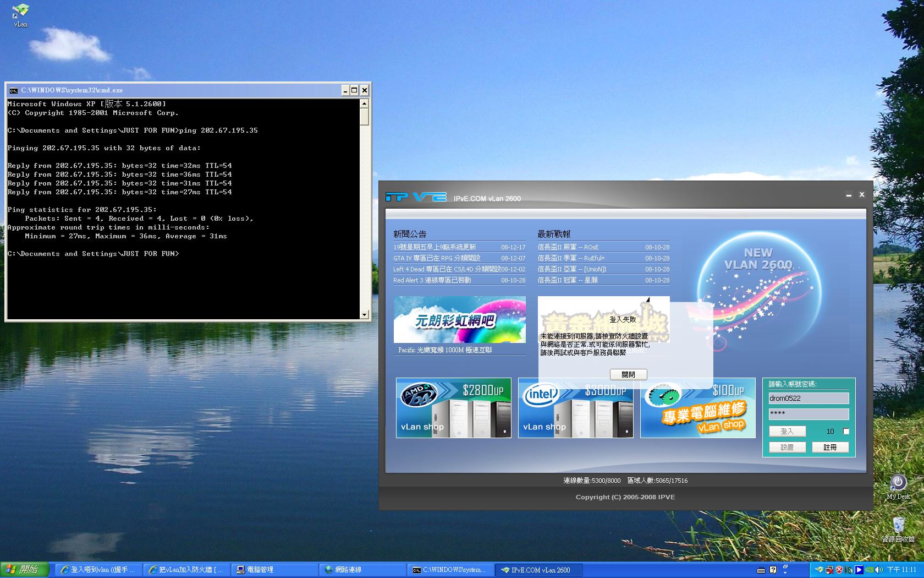This screenshot has width=924, height=578.
Task: Click the 註冊 register button
Action: (830, 447)
